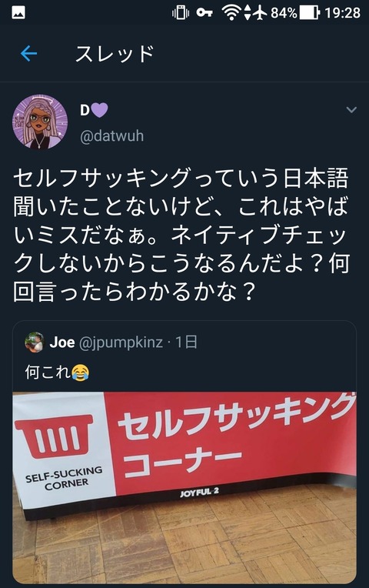This screenshot has height=588, width=369.
Task: Tap the airplane mode status icon
Action: coord(259,13)
